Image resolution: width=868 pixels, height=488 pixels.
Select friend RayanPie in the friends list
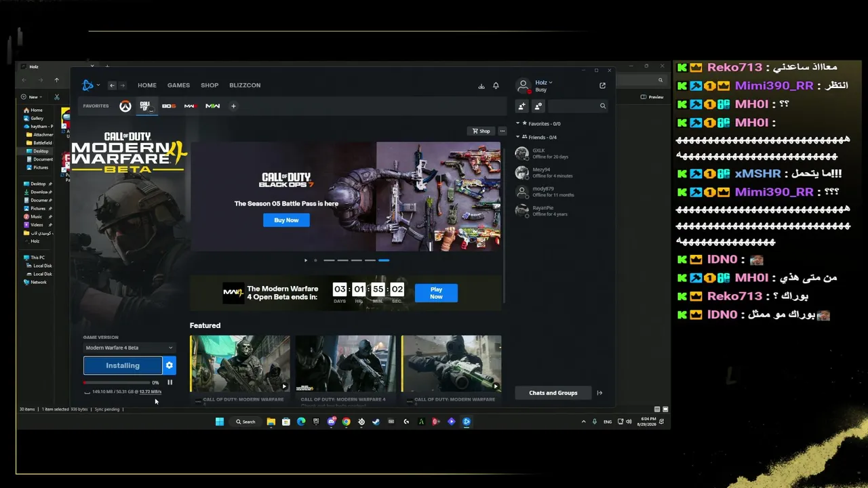tap(561, 211)
